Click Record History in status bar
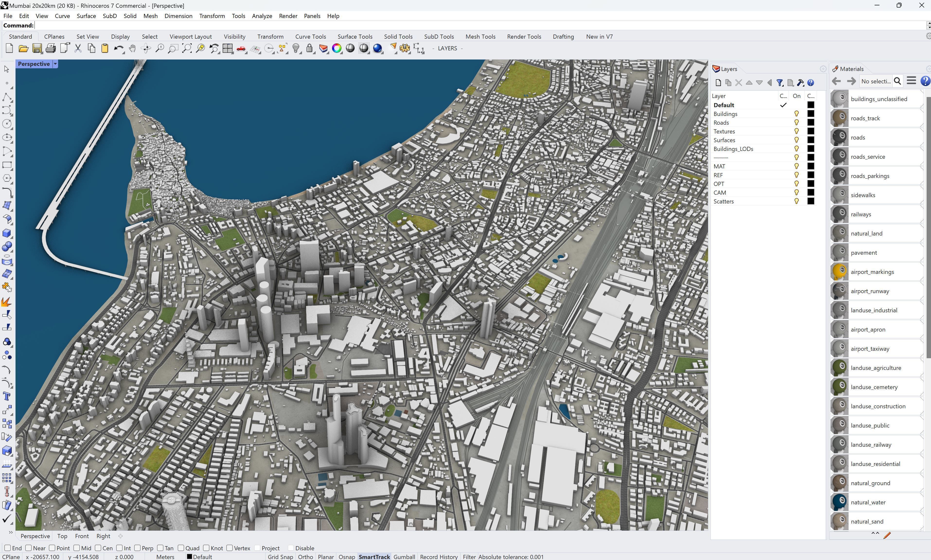Viewport: 931px width, 560px height. click(439, 557)
